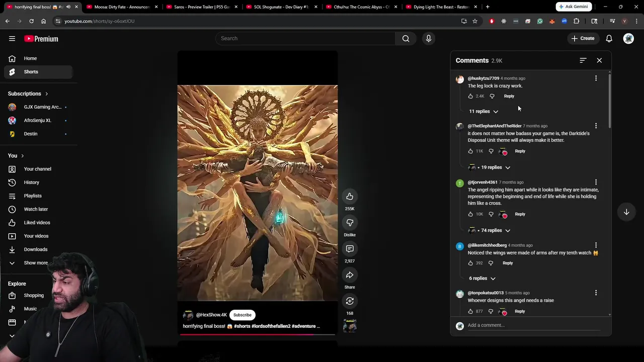Like the 'angel ripping him apart' comment
This screenshot has width=644, height=362.
point(470,214)
